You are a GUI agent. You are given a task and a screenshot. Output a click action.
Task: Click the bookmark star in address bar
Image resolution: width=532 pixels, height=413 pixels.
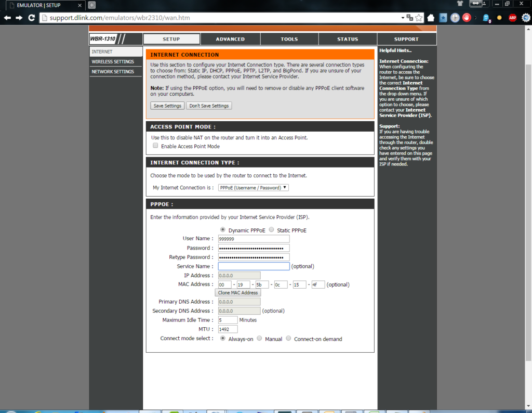[x=419, y=18]
